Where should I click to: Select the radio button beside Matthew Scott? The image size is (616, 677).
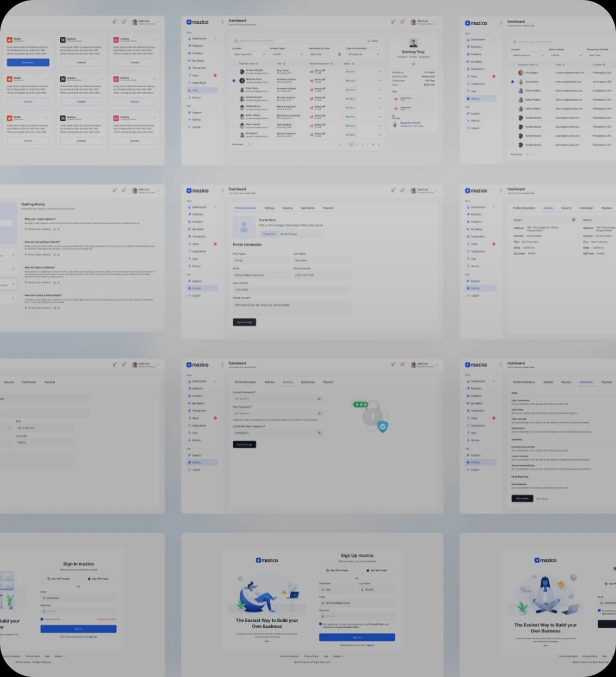tap(234, 81)
